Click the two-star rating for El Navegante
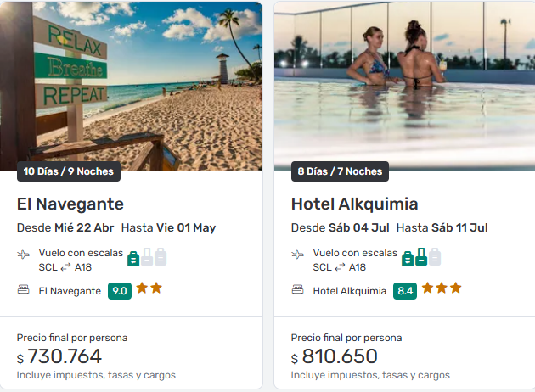The height and width of the screenshot is (392, 535). [149, 288]
